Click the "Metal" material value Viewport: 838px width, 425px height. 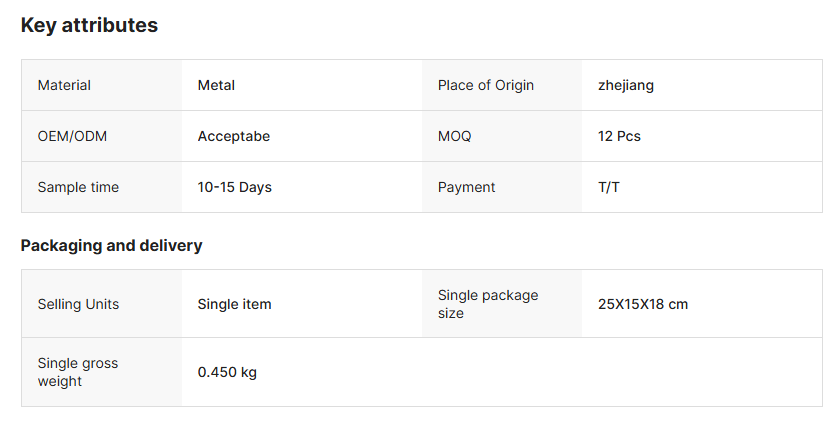coord(216,85)
